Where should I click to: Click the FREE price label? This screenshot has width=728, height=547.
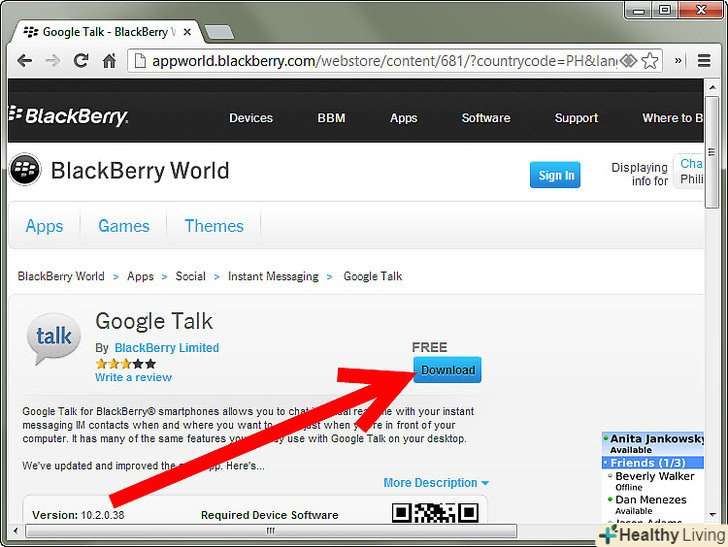click(x=429, y=347)
